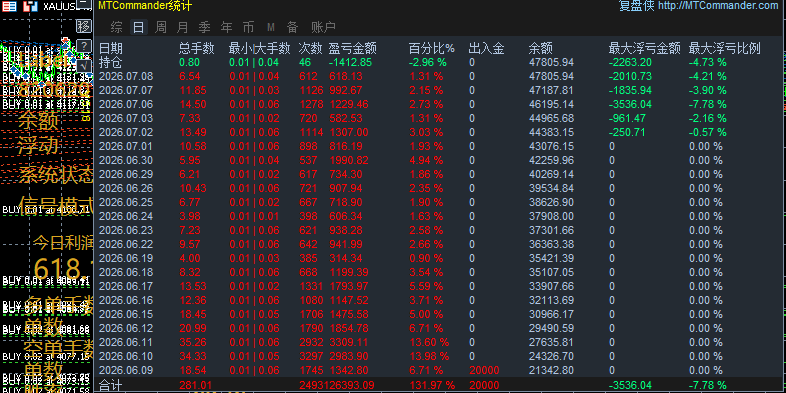Click profit value 1990.82

coord(349,160)
